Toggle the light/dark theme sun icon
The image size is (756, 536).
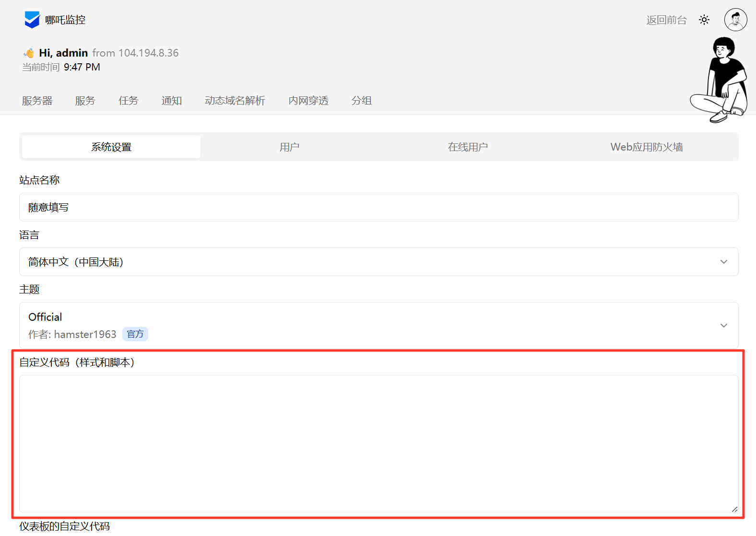pyautogui.click(x=704, y=20)
